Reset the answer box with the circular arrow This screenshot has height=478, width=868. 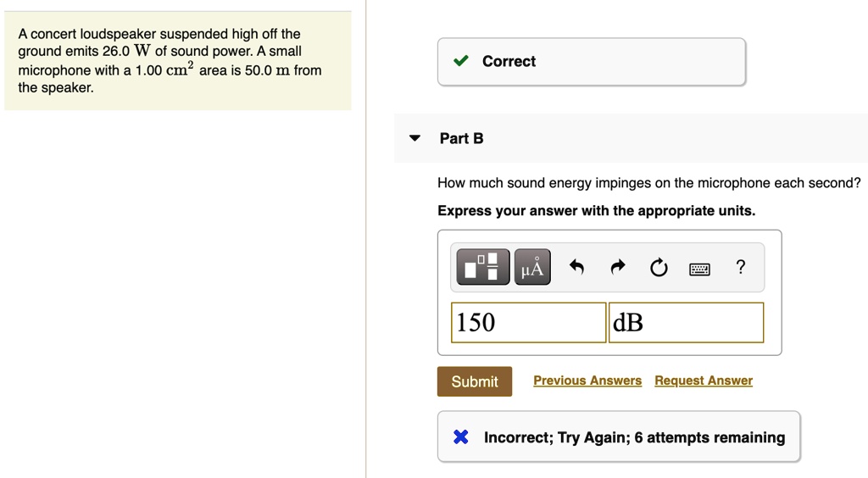pos(659,267)
